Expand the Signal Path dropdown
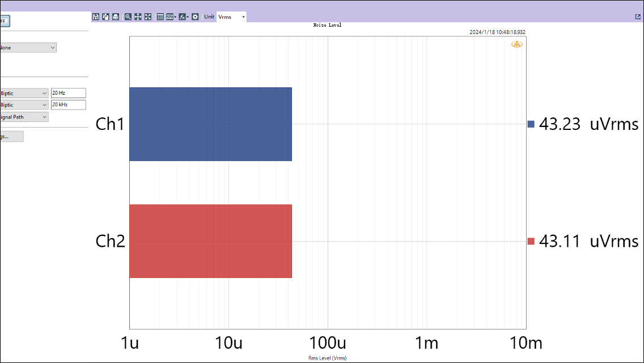Viewport: 644px width, 363px height. [23, 117]
